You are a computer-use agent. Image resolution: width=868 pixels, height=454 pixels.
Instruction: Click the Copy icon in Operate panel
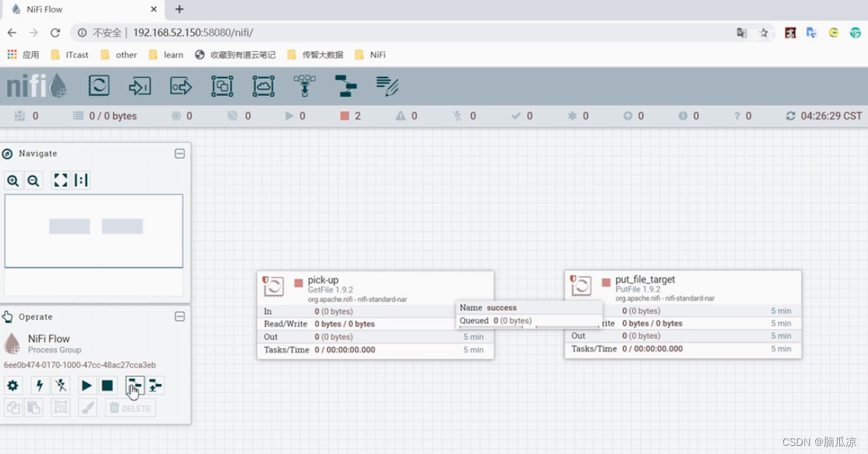click(x=13, y=408)
